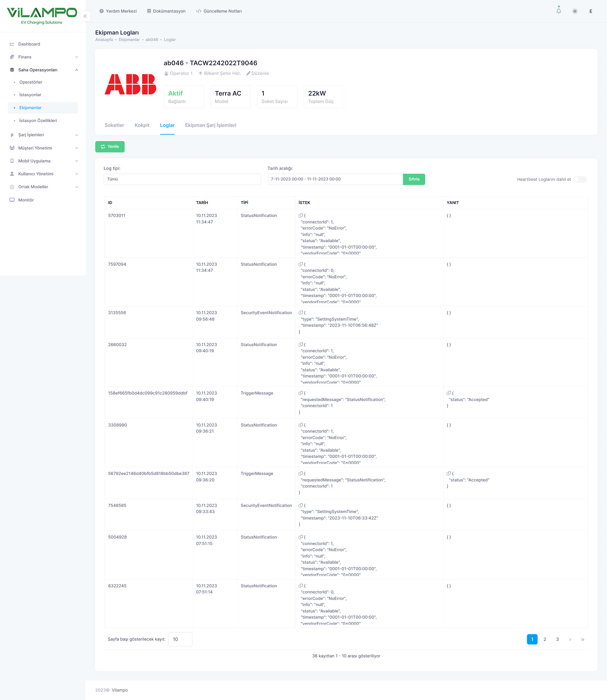Click the Vilampo footer link
The image size is (607, 700).
pos(120,690)
